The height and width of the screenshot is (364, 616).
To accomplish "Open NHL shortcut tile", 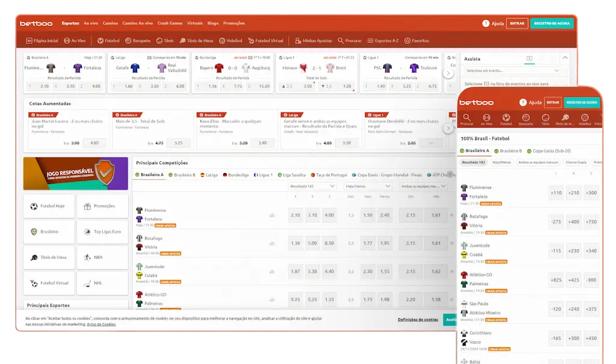I will point(102,283).
